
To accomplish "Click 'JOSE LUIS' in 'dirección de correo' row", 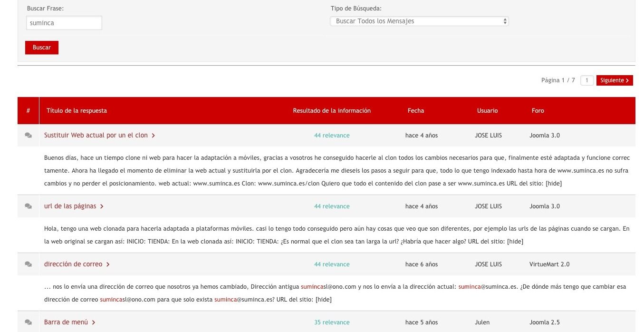I will click(x=488, y=264).
